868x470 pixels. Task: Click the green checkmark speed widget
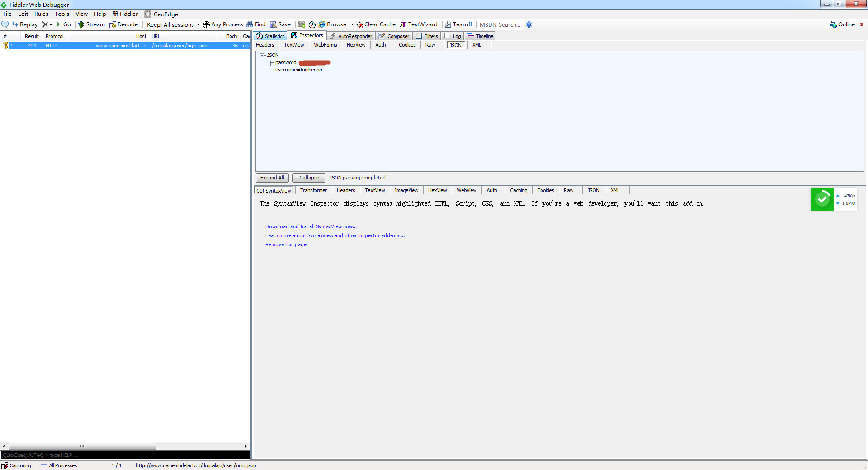tap(822, 199)
